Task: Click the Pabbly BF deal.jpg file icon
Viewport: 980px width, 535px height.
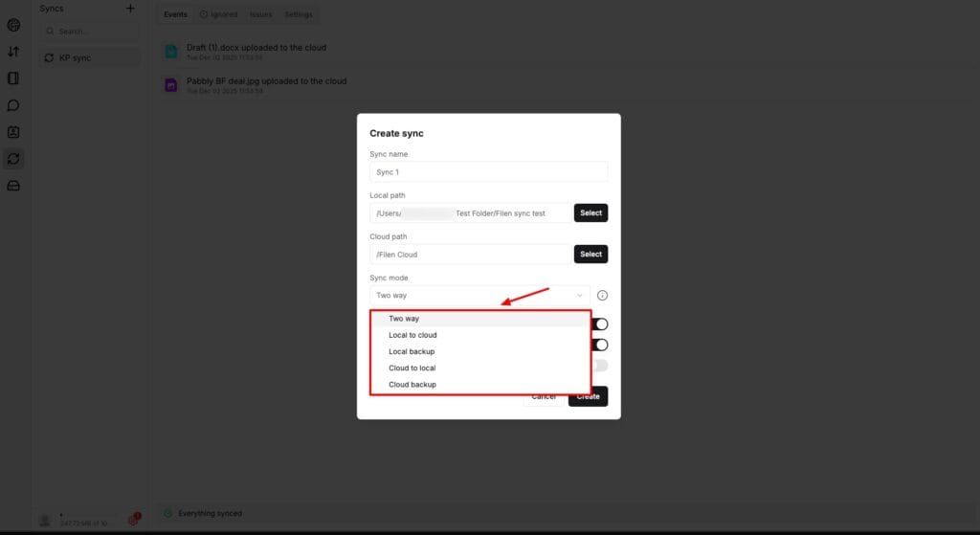Action: coord(170,85)
